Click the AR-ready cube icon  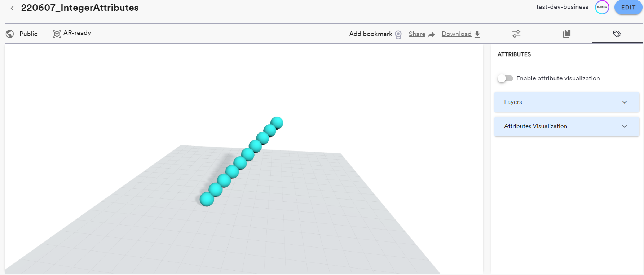click(57, 34)
